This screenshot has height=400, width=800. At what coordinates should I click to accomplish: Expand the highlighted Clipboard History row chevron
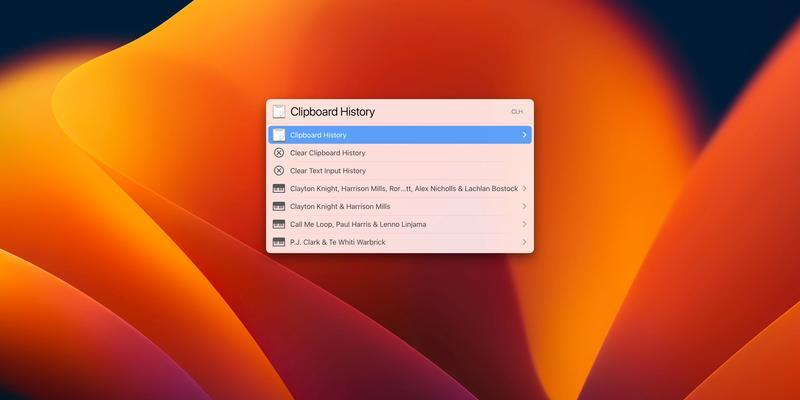524,135
